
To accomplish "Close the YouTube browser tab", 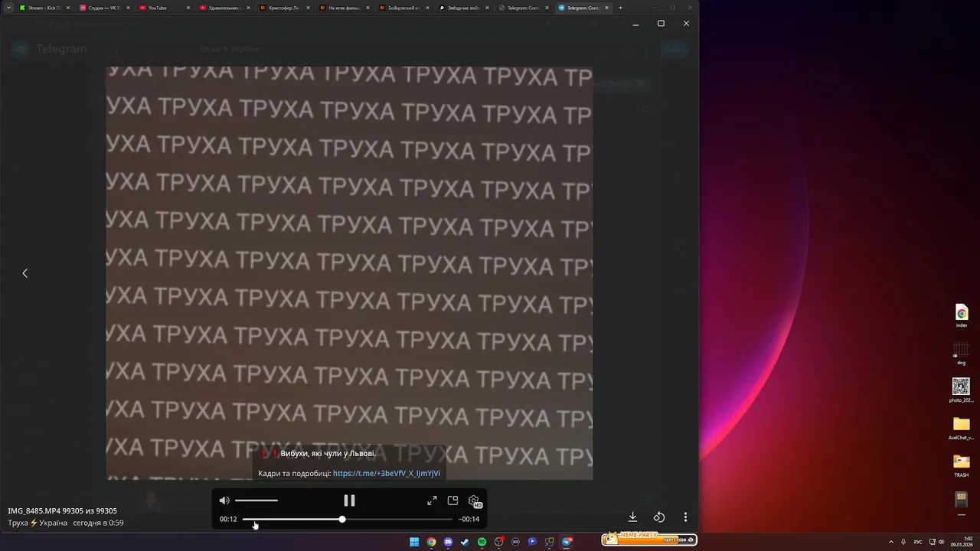I will [188, 8].
